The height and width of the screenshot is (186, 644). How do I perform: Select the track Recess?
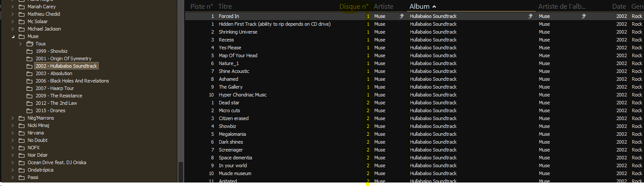[x=226, y=40]
